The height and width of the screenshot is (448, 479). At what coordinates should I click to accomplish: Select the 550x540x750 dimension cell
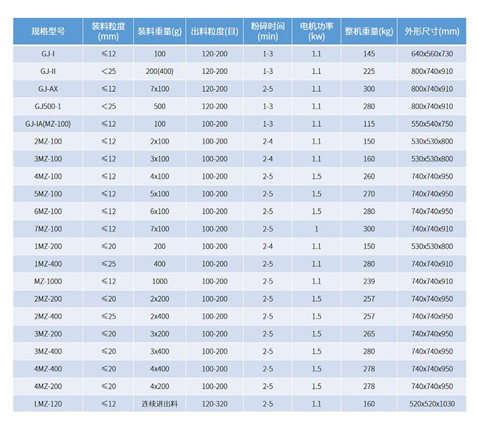(x=432, y=124)
